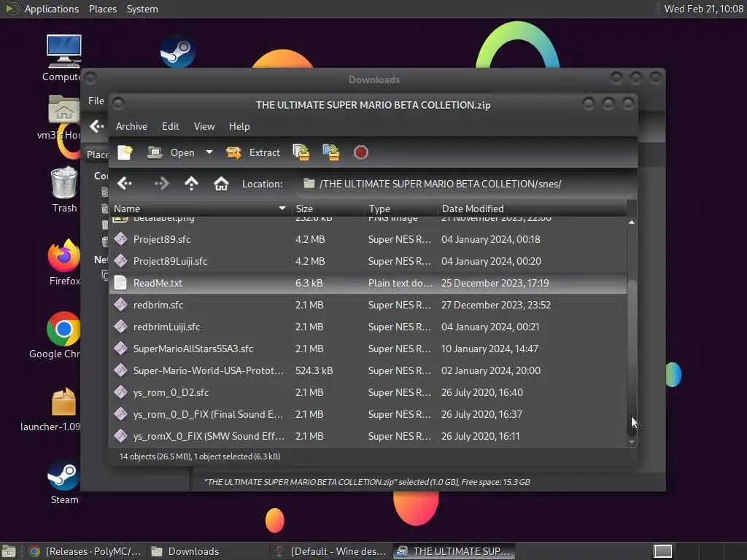Sort files by Type column
The height and width of the screenshot is (560, 747).
(402, 209)
